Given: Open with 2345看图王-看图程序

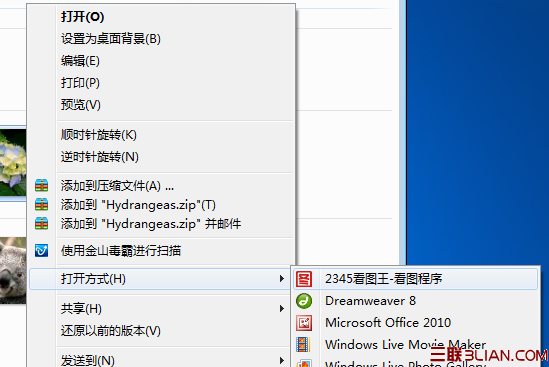Looking at the screenshot, I should tap(416, 279).
